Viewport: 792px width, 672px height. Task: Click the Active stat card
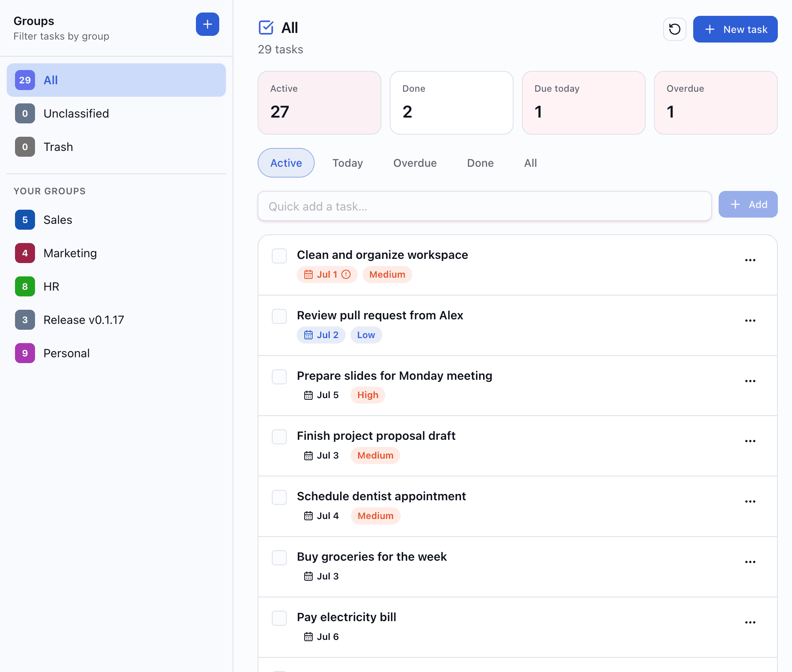coord(319,103)
